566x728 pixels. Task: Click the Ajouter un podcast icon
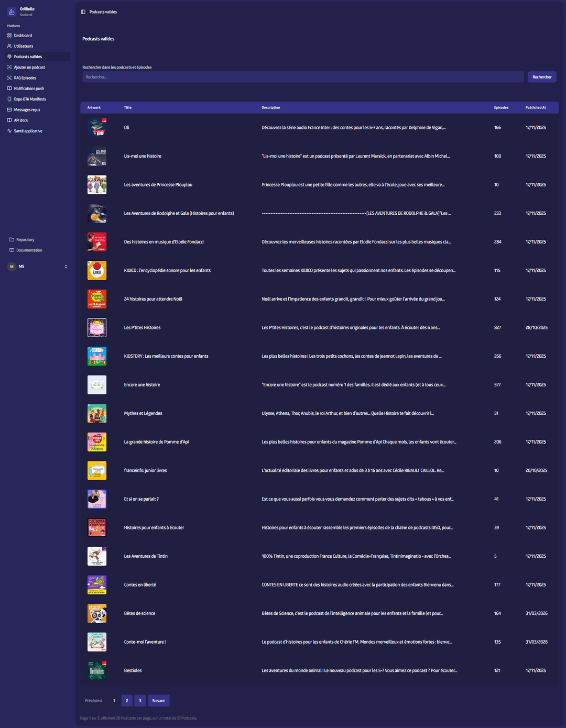coord(9,67)
